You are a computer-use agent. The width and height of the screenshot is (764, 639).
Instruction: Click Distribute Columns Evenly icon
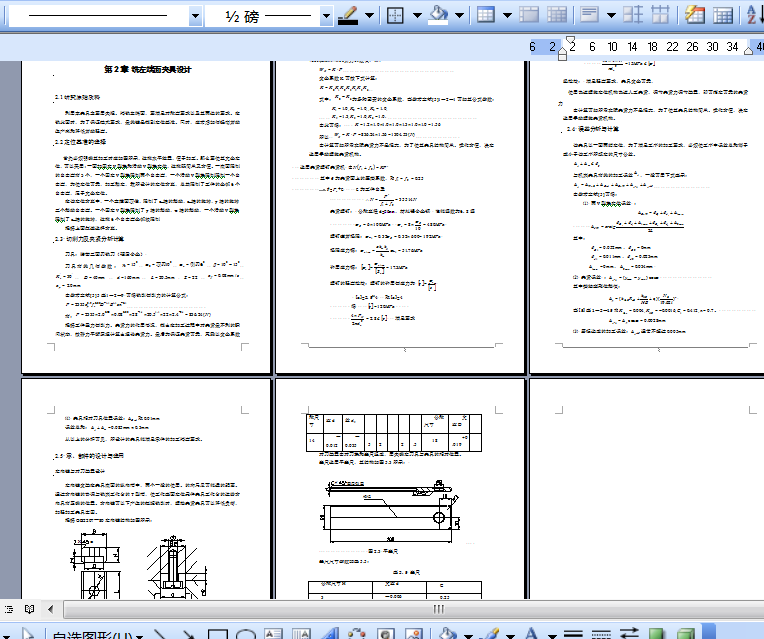[x=660, y=16]
